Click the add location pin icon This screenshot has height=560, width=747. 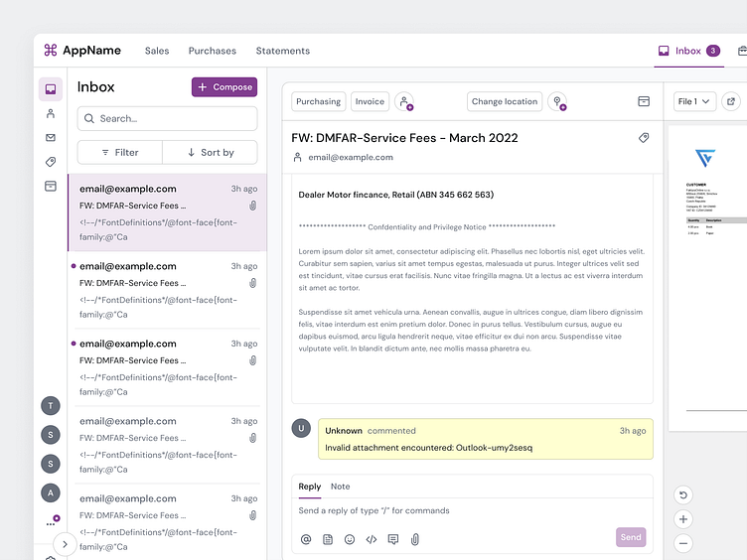pos(557,101)
